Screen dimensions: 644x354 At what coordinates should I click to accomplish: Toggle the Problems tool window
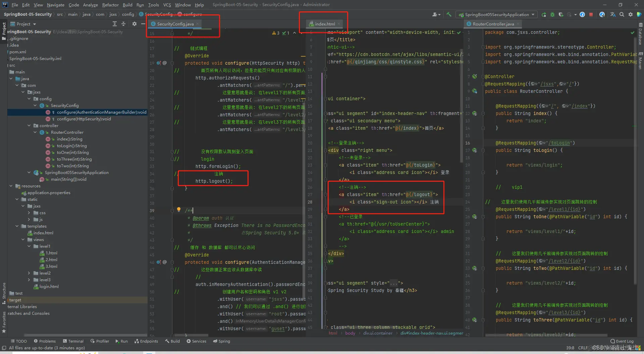pyautogui.click(x=45, y=341)
